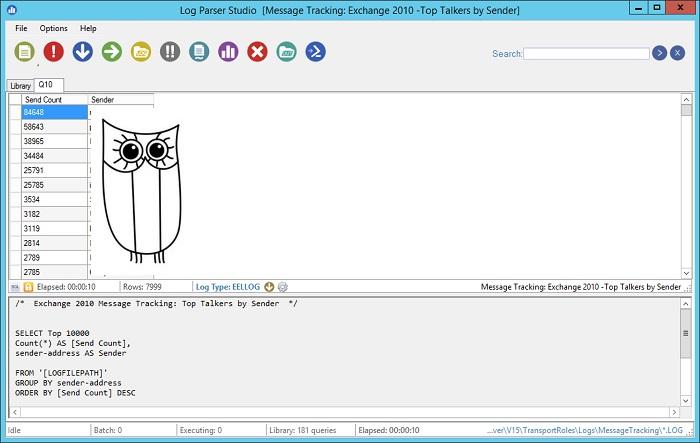
Task: Click the query editor horizontal scroll-right arrow
Action: point(674,412)
